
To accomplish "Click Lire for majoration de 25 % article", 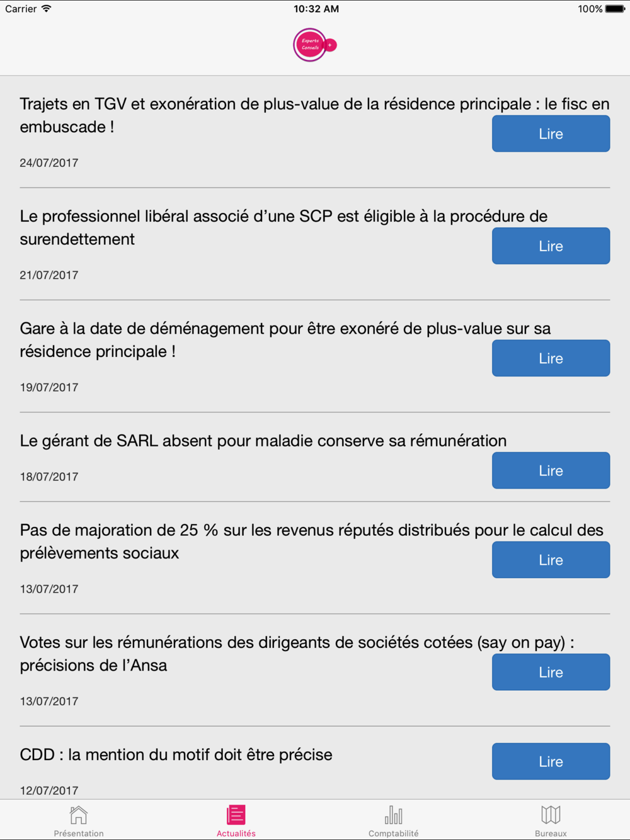I will coord(551,560).
